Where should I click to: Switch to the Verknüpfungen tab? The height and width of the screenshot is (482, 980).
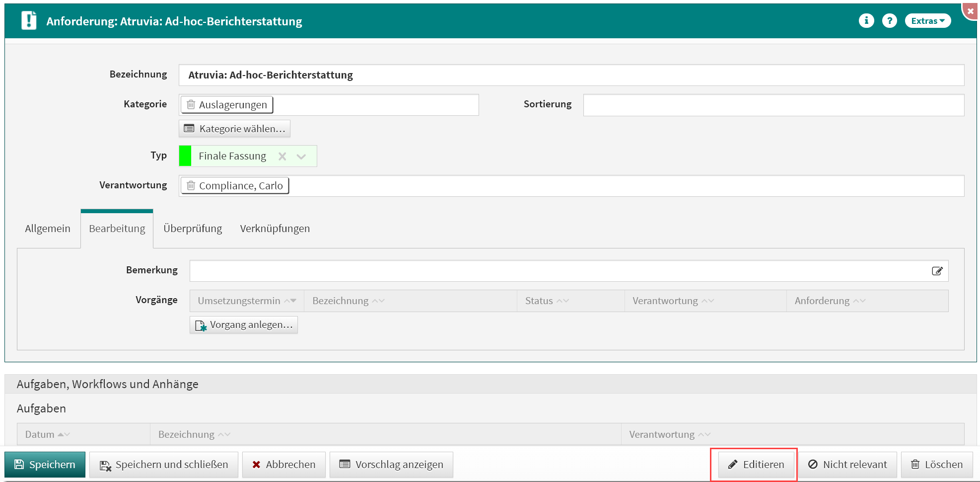coord(275,229)
